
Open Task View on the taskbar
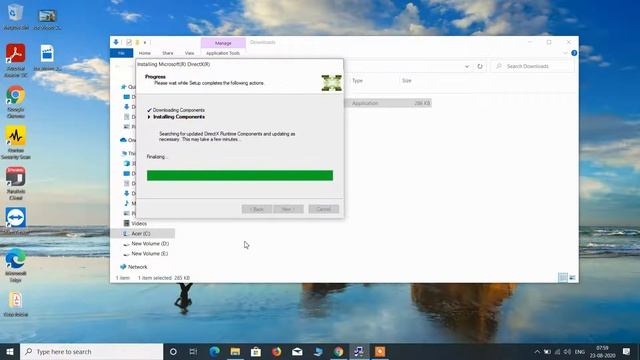[193, 351]
